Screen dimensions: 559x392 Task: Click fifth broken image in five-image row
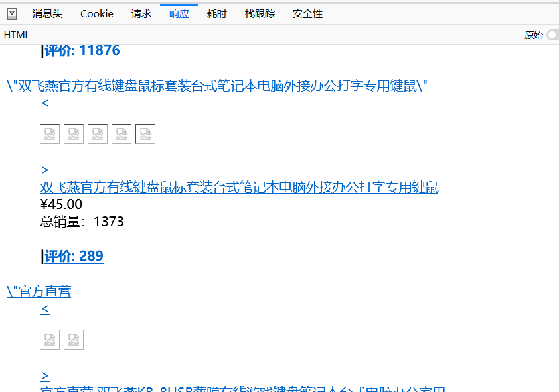(x=145, y=134)
